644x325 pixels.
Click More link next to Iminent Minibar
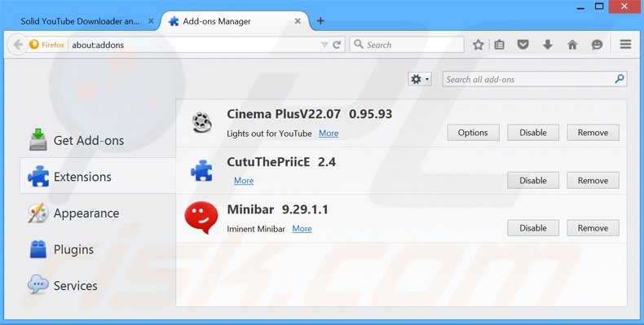[302, 229]
